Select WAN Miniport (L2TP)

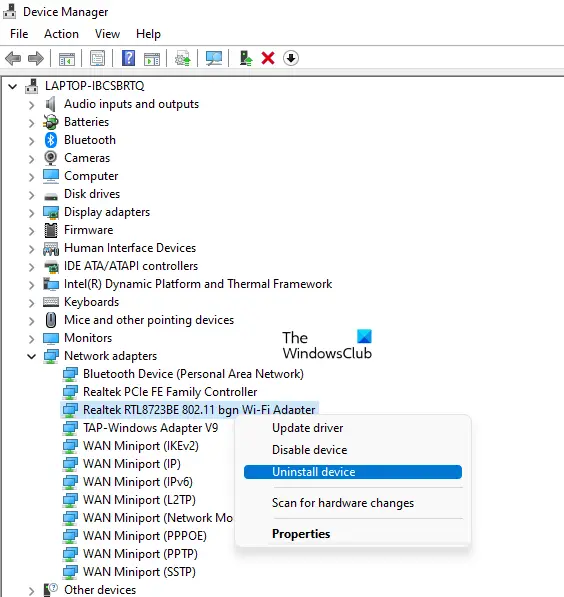139,500
